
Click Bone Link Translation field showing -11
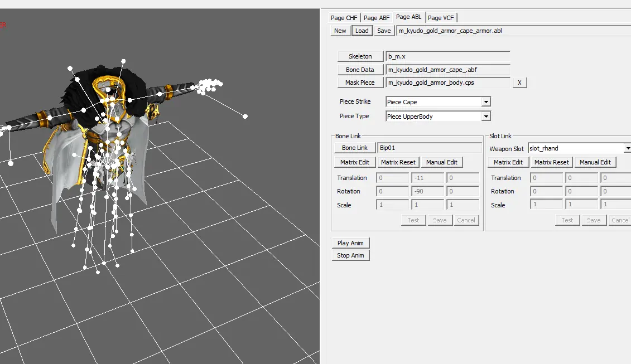pyautogui.click(x=428, y=178)
